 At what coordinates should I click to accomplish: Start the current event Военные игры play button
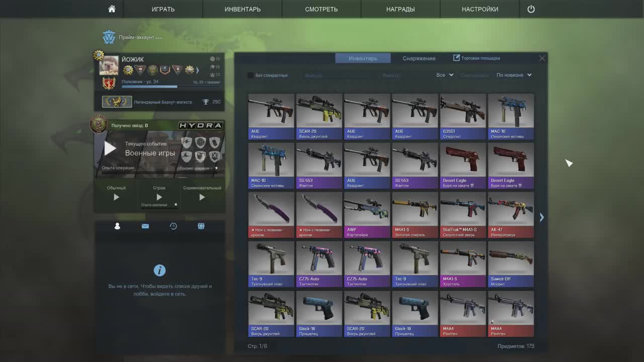[110, 148]
